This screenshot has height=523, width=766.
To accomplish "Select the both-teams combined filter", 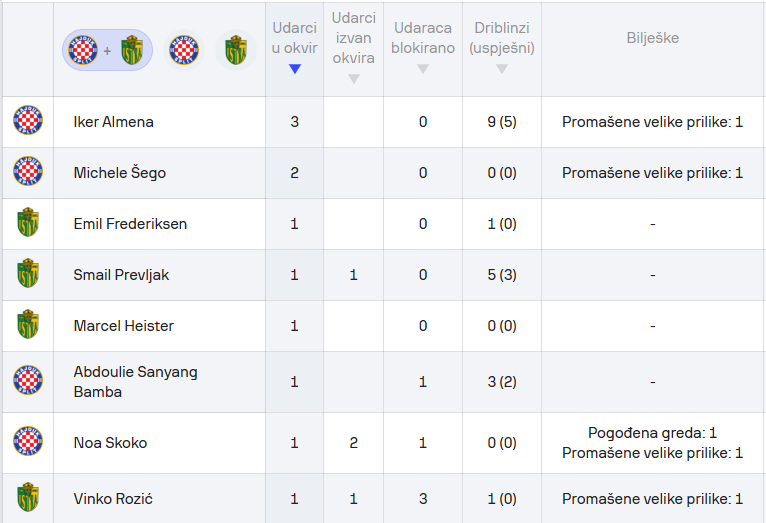I will 108,49.
